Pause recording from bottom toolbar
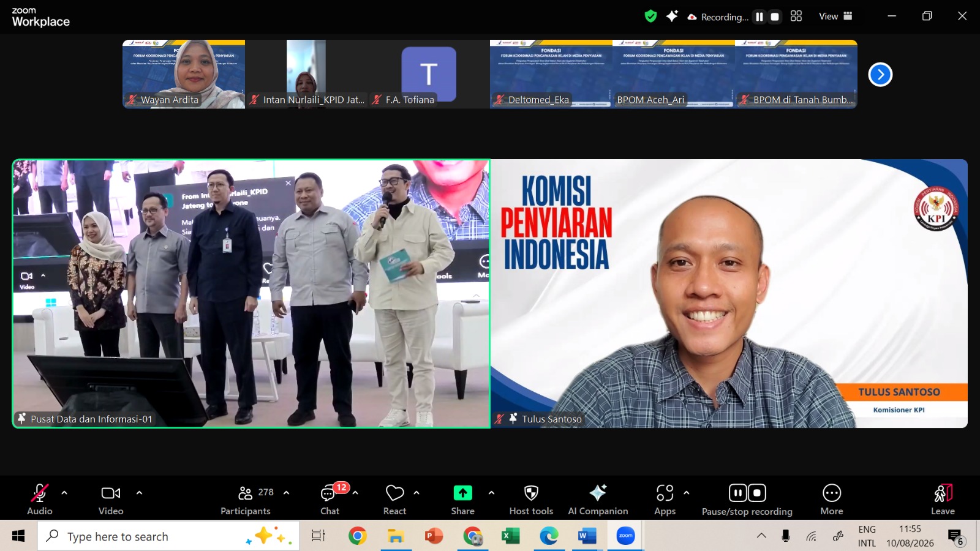 click(737, 493)
